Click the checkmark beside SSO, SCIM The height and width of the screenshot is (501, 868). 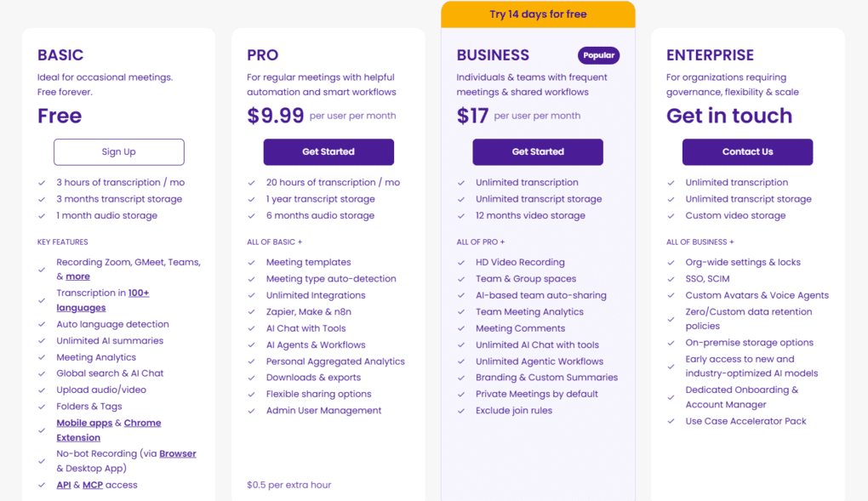(670, 278)
